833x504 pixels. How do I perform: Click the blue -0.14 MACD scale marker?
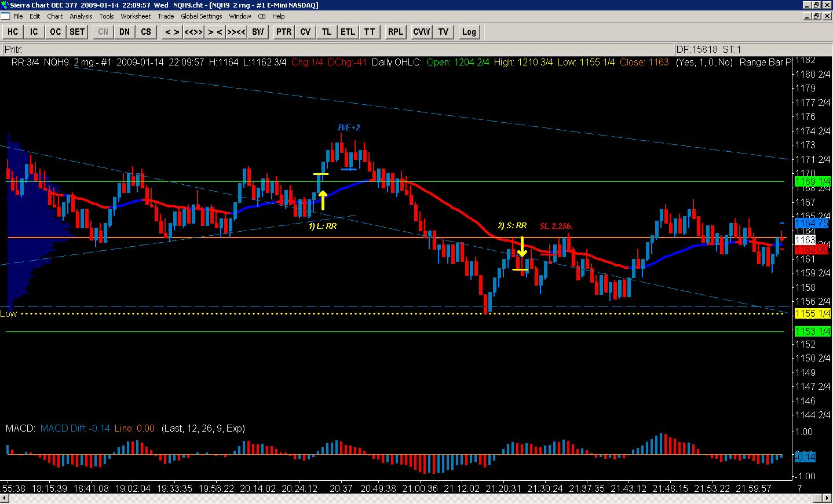pos(804,456)
